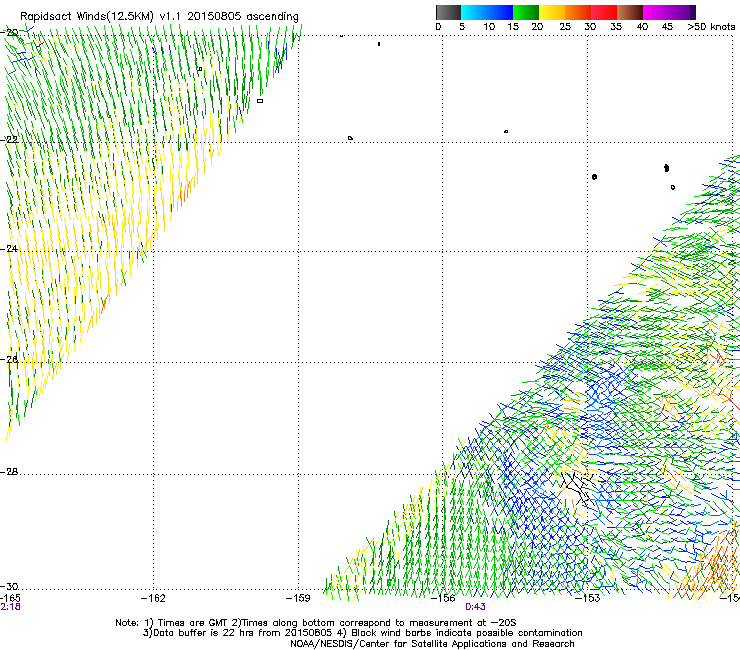Click the -159 longitude axis label
740x650 pixels.
(x=298, y=598)
